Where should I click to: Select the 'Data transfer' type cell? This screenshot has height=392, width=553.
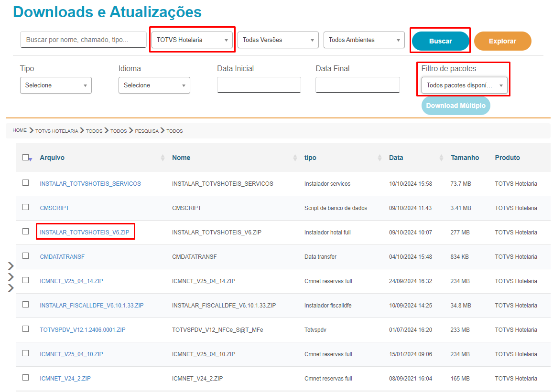(x=320, y=257)
